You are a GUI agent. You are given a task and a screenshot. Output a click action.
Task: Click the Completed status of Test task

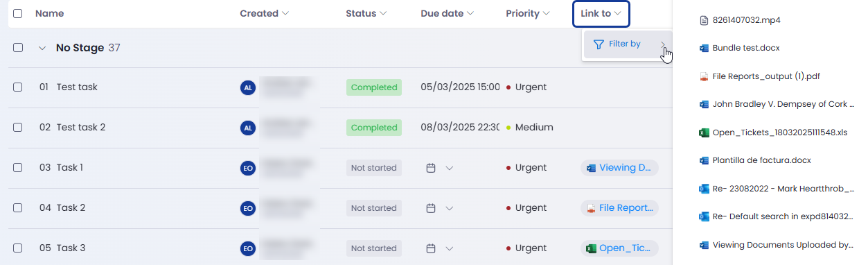pos(374,87)
